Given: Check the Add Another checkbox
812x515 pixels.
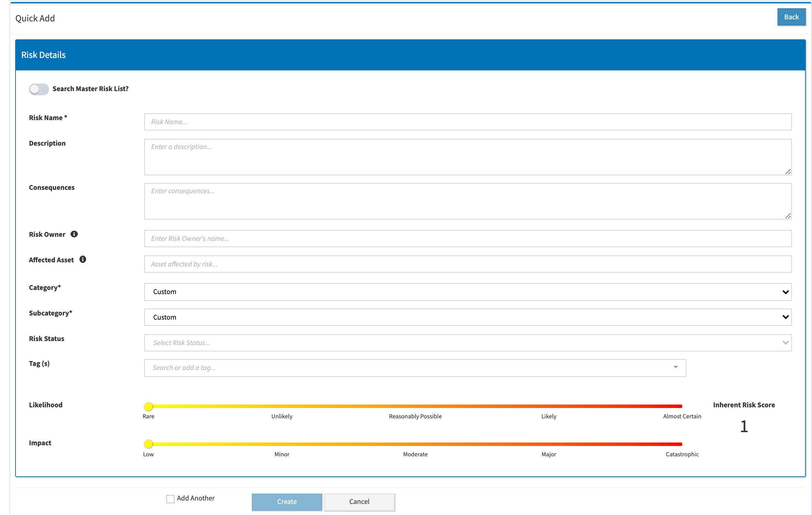Looking at the screenshot, I should 170,498.
